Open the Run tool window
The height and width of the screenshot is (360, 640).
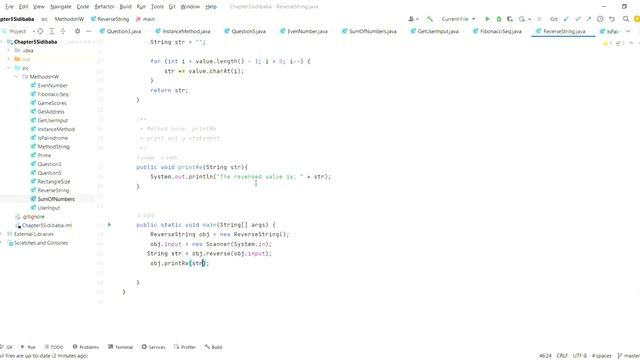point(28,347)
